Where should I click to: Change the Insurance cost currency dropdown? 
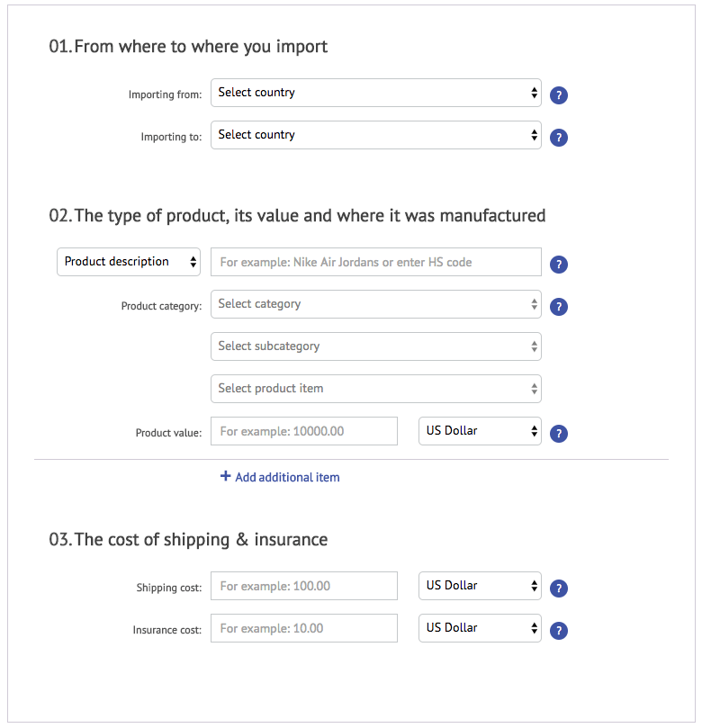(x=480, y=628)
